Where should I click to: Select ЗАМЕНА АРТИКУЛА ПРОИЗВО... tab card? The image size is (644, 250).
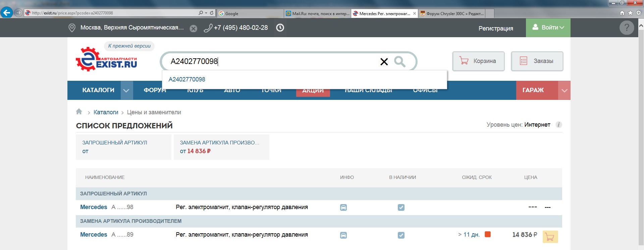point(221,147)
